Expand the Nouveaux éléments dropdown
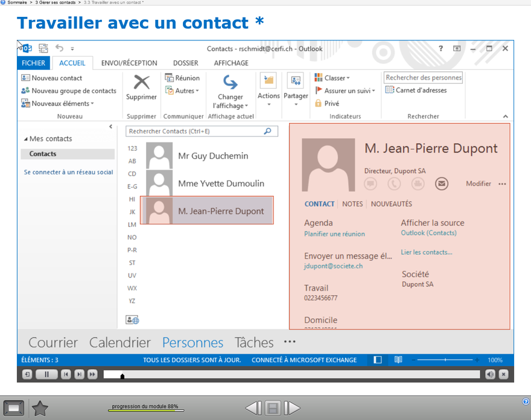531x420 pixels. (x=58, y=103)
